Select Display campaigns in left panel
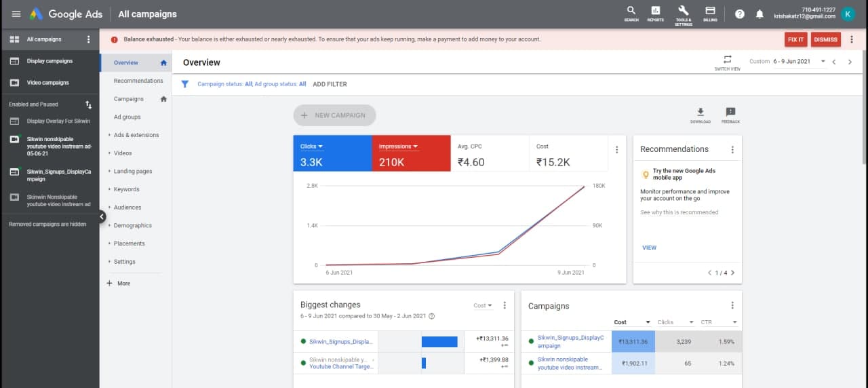Viewport: 868px width, 388px height. tap(50, 61)
